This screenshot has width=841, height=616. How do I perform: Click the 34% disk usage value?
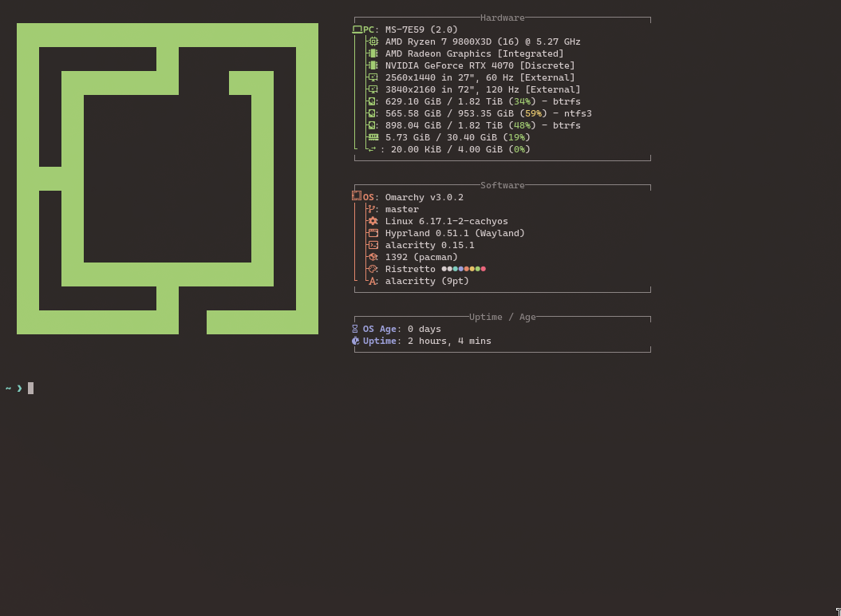(522, 101)
